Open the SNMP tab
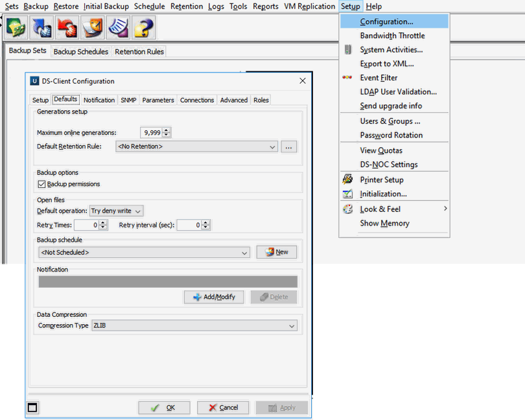 click(x=128, y=100)
